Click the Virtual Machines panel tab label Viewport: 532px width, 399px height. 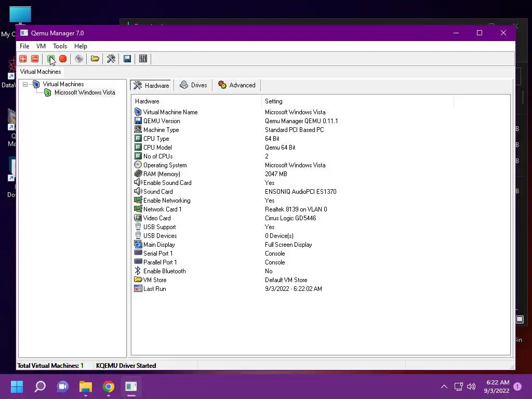click(41, 72)
